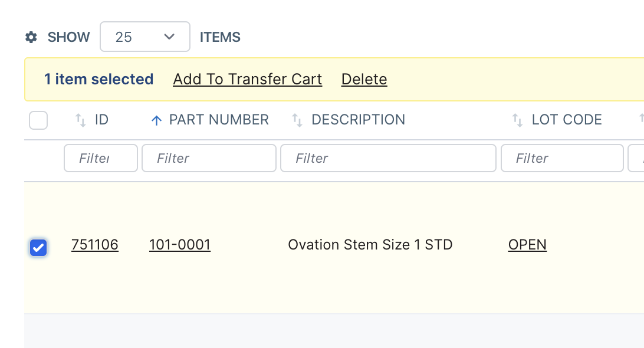This screenshot has height=348, width=644.
Task: Uncheck the row 751106 checkbox
Action: pyautogui.click(x=38, y=248)
